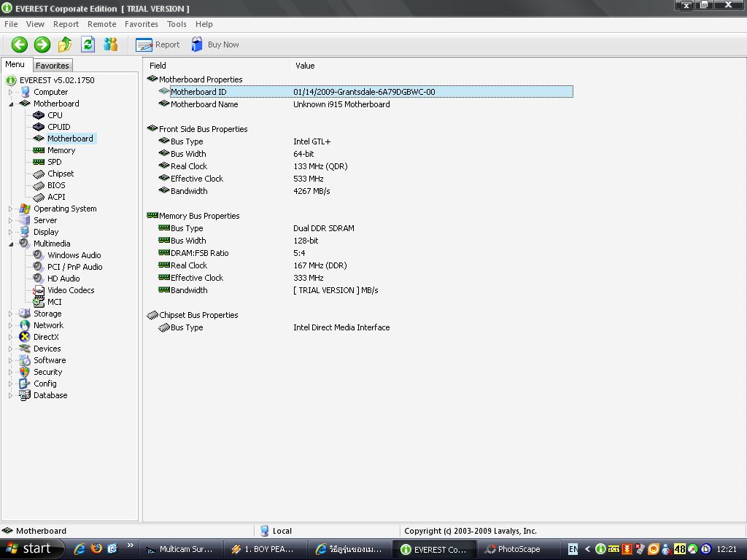Select the SPD icon in tree
The height and width of the screenshot is (560, 747).
39,162
